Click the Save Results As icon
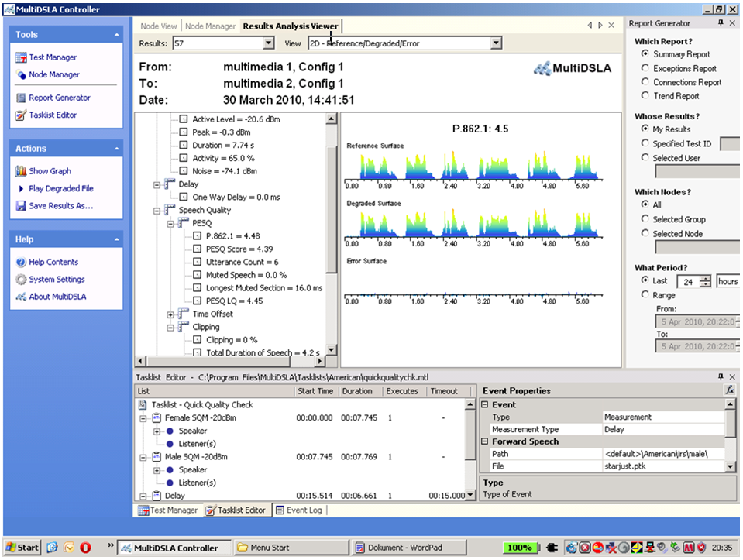The width and height of the screenshot is (743, 560). [x=22, y=206]
